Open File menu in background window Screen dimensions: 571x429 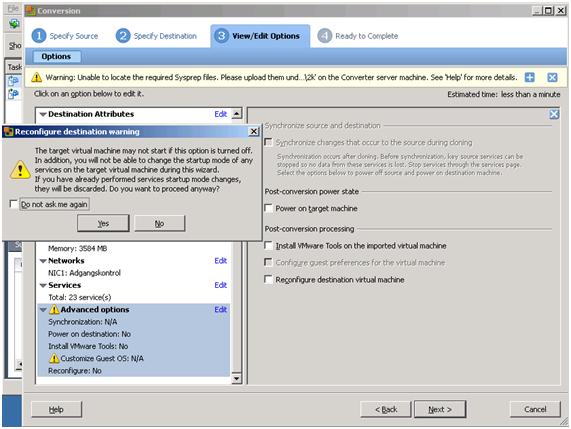click(x=13, y=8)
